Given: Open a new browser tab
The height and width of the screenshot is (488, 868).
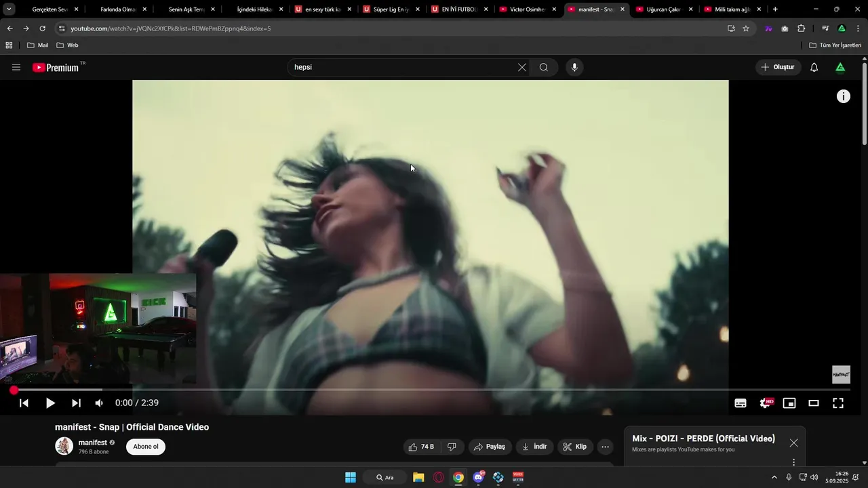Looking at the screenshot, I should tap(775, 9).
